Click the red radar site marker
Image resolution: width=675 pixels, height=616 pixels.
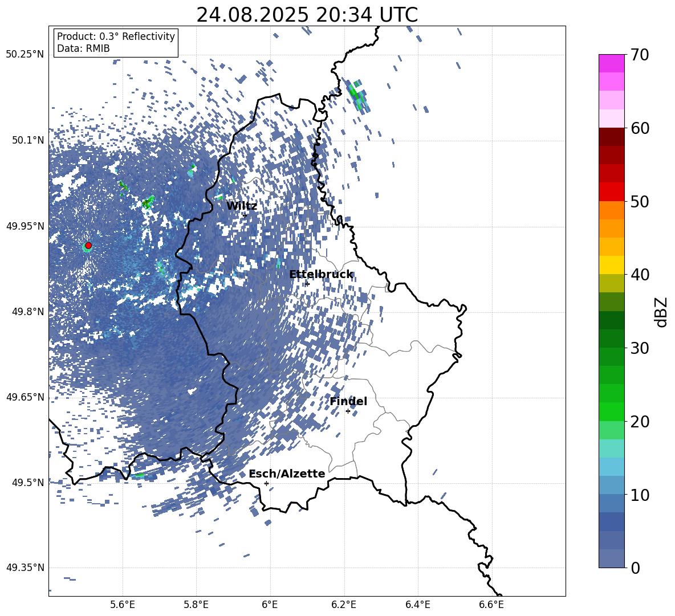(88, 246)
